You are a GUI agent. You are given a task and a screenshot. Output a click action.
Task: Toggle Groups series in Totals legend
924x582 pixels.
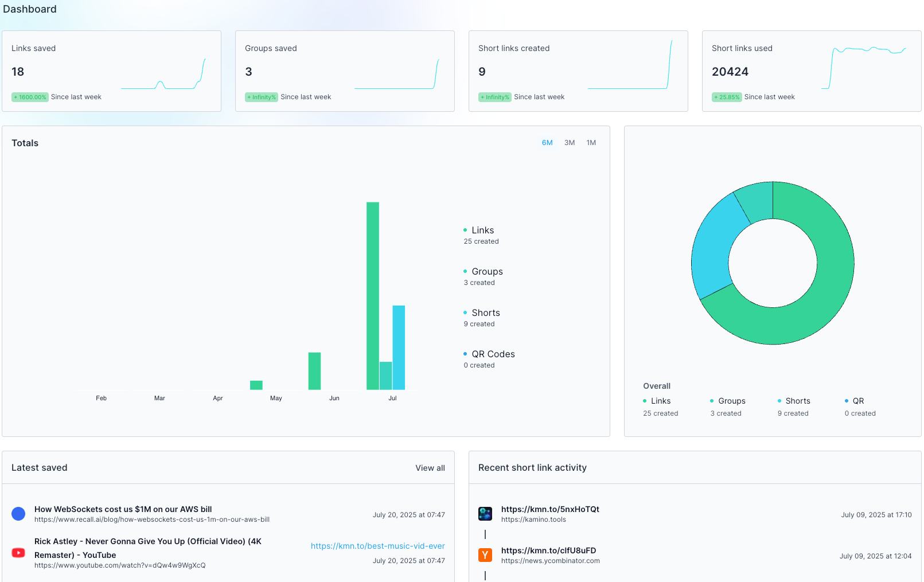(487, 272)
